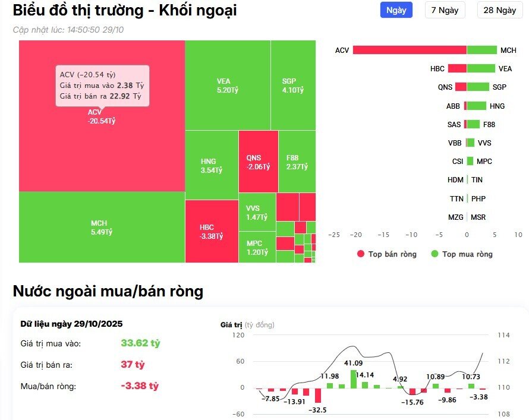Toggle the "Top mua ròng" legend entry
The height and width of the screenshot is (420, 529).
pyautogui.click(x=464, y=254)
